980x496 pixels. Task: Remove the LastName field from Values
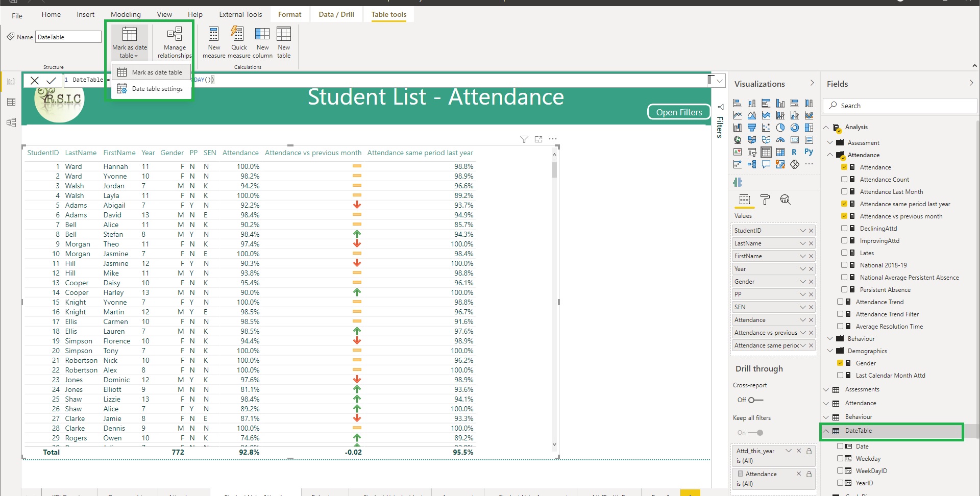point(811,243)
